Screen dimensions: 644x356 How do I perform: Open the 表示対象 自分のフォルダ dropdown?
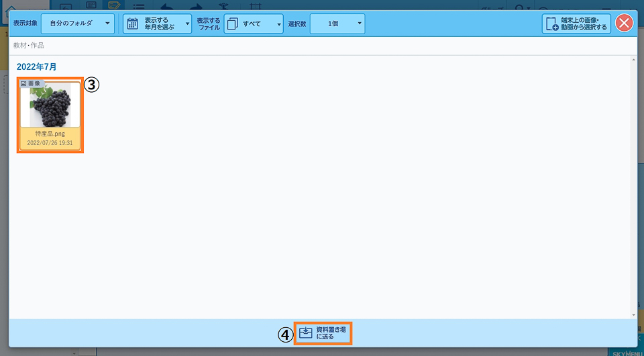pyautogui.click(x=77, y=24)
